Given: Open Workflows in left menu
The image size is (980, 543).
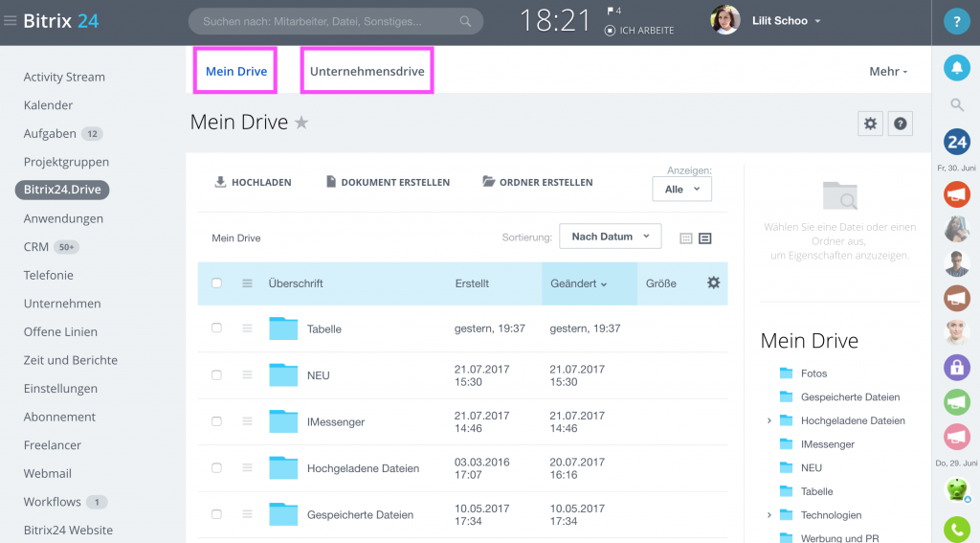Looking at the screenshot, I should tap(53, 502).
